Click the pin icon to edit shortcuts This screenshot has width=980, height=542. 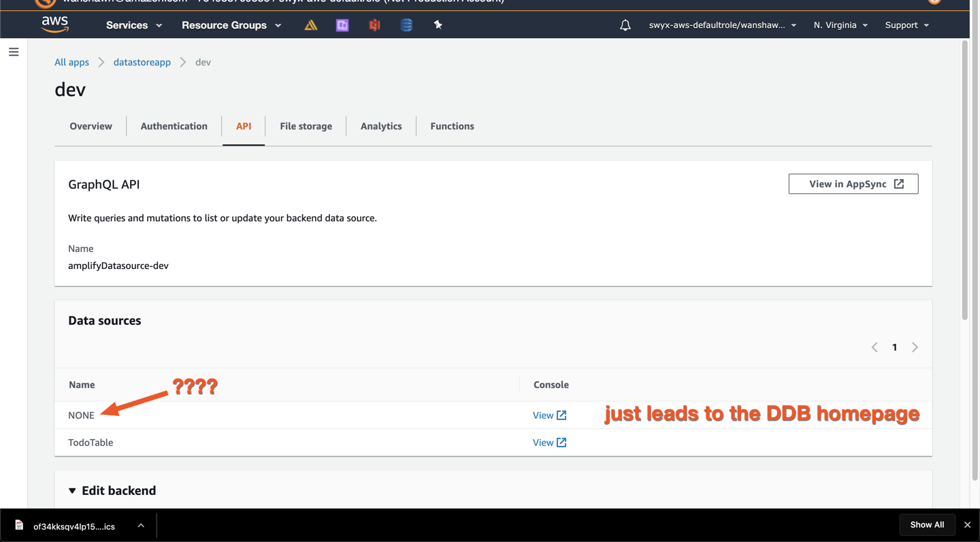(438, 25)
